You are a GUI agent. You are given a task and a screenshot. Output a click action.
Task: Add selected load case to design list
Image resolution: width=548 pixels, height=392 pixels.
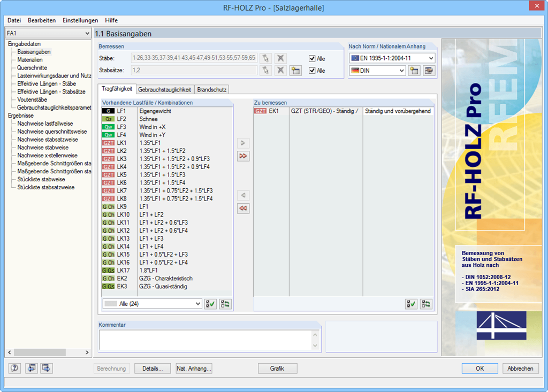[243, 143]
